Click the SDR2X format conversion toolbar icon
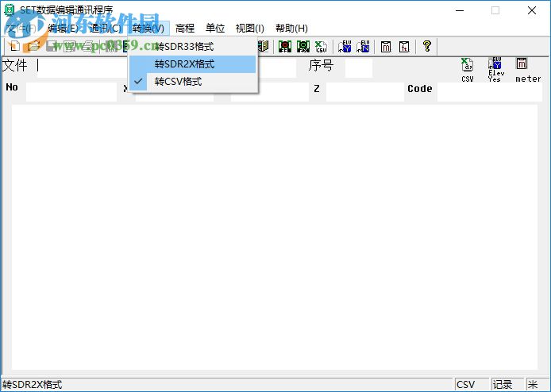 [303, 46]
